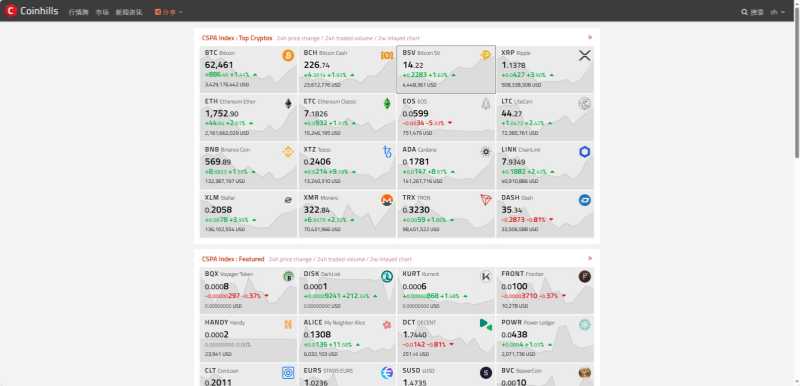Viewport: 800px width, 386px height.
Task: Click the STASIS EURS icon
Action: click(x=387, y=373)
